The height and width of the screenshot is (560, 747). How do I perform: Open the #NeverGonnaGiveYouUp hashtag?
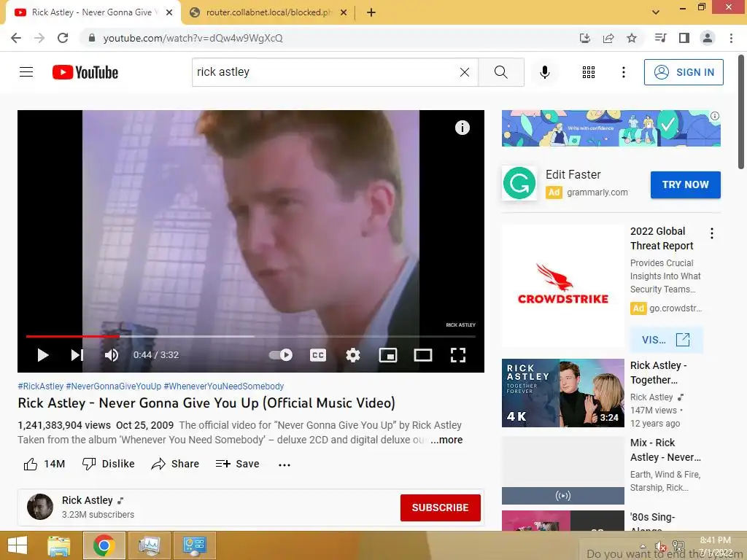113,386
